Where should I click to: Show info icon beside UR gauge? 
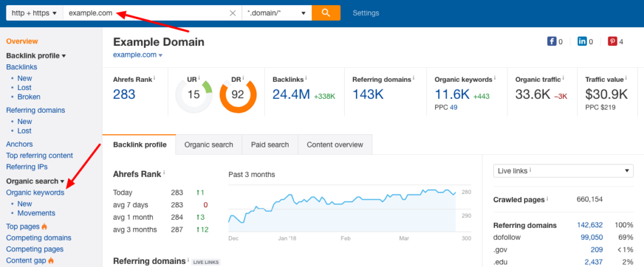[x=199, y=77]
